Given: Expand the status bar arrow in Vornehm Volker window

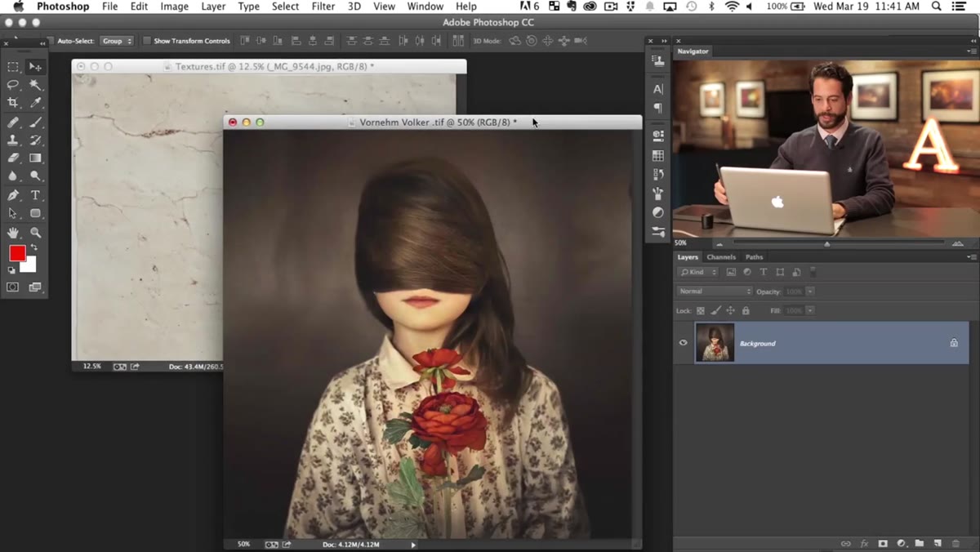Looking at the screenshot, I should click(413, 545).
